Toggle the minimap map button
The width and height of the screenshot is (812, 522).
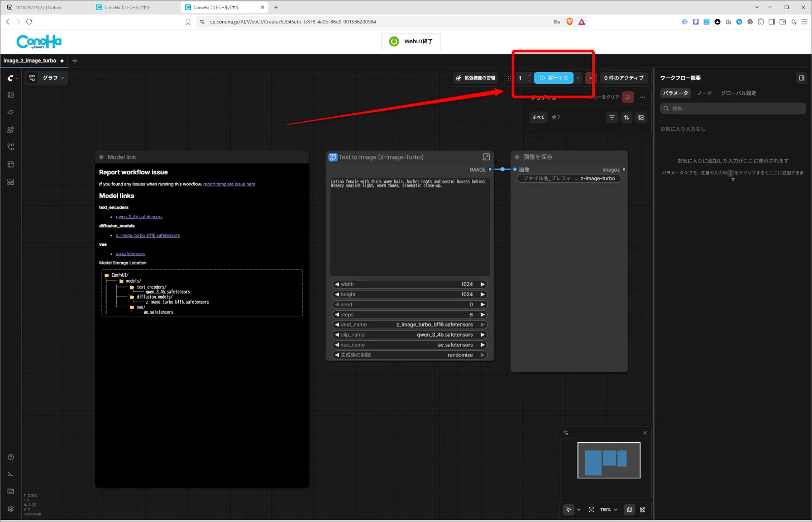pos(629,510)
